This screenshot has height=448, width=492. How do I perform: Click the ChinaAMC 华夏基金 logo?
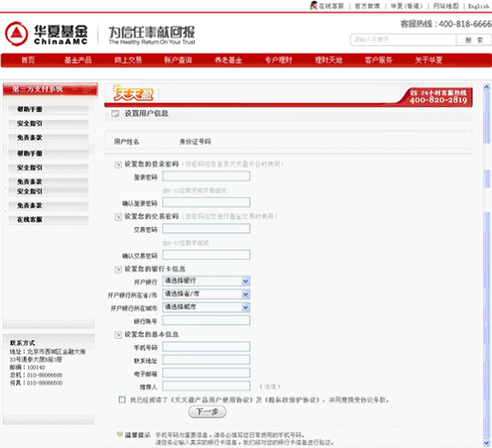46,34
